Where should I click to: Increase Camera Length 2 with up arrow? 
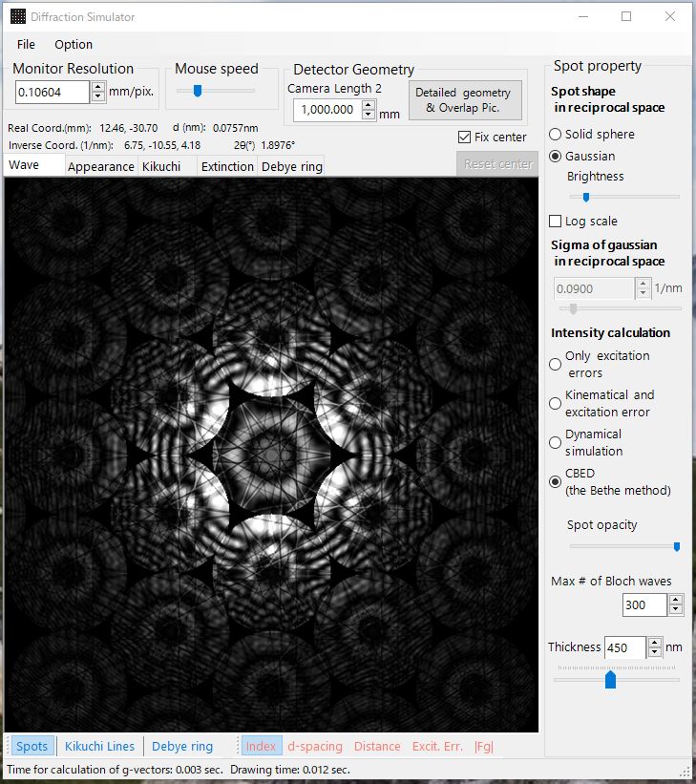point(368,104)
